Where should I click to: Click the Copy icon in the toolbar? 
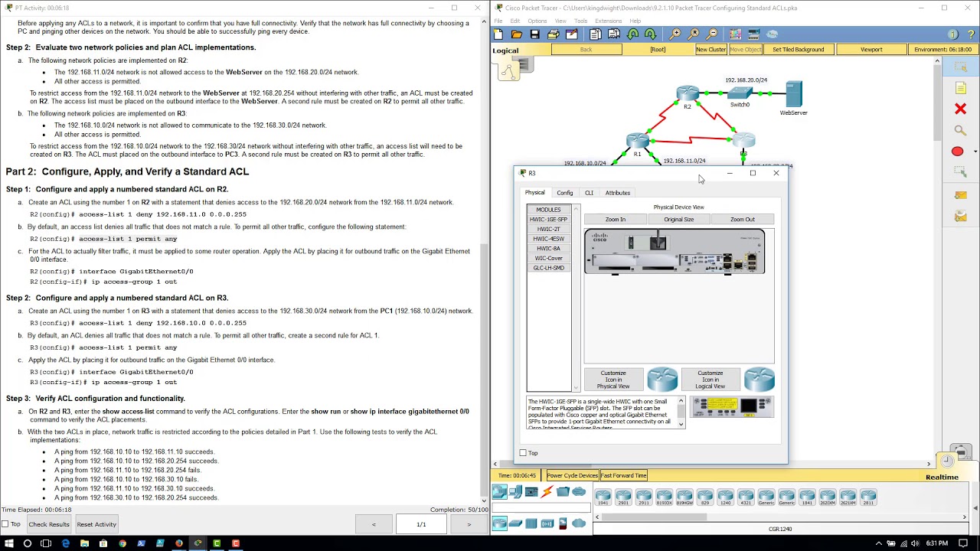(x=596, y=34)
